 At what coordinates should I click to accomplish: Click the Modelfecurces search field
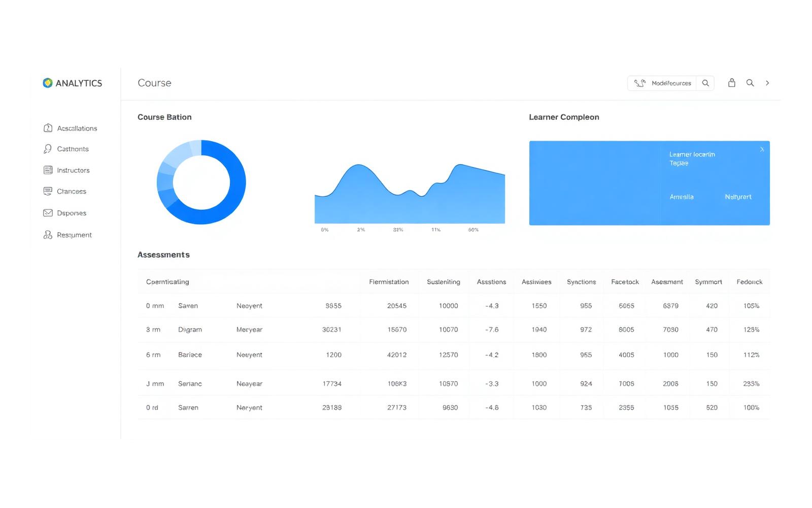[670, 83]
